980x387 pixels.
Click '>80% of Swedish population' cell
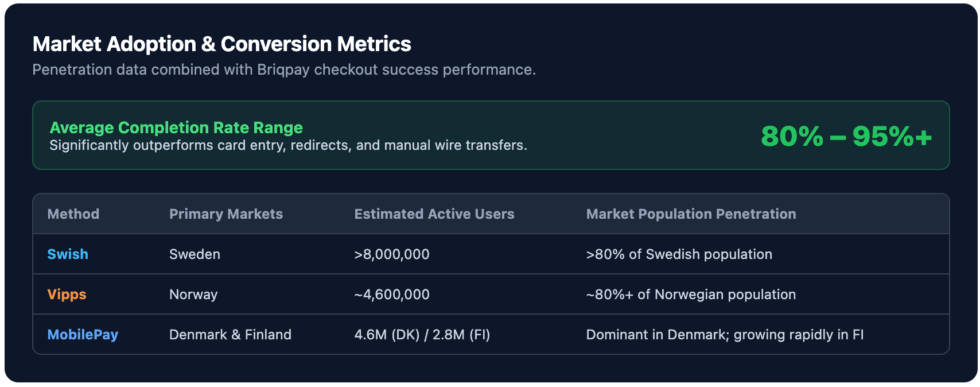[679, 254]
